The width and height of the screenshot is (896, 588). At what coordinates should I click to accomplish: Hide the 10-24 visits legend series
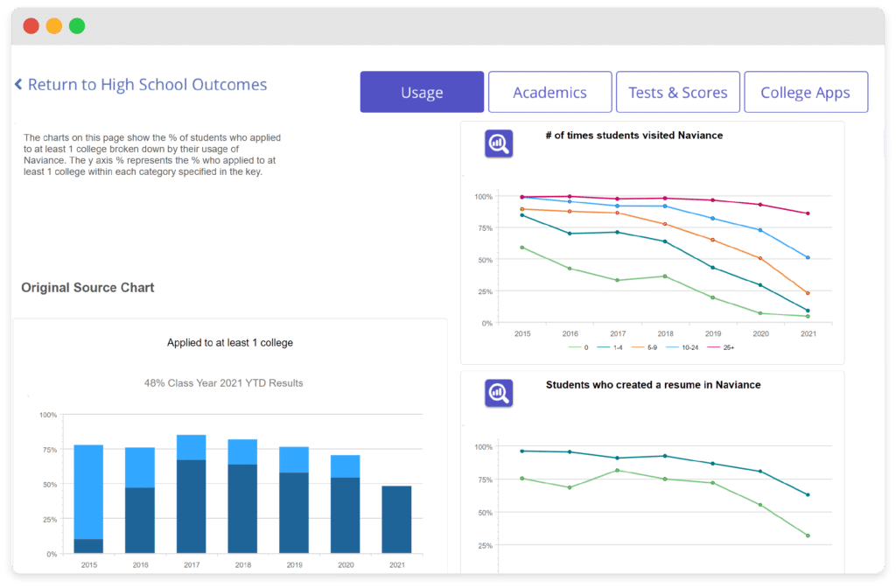click(x=682, y=347)
